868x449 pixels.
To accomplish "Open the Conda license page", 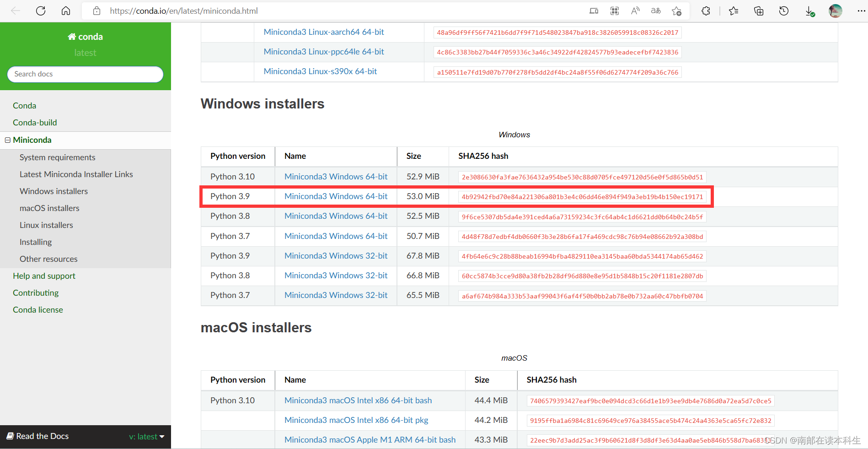I will coord(38,310).
